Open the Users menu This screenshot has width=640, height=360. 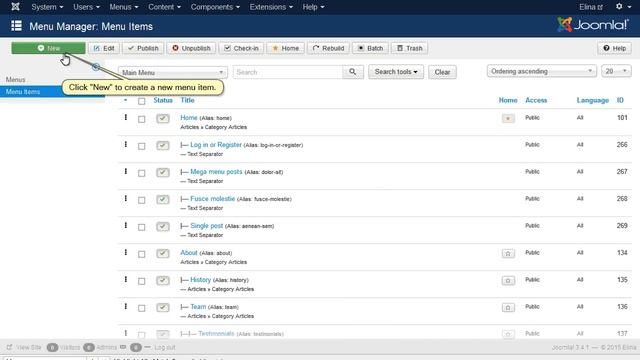tap(86, 7)
